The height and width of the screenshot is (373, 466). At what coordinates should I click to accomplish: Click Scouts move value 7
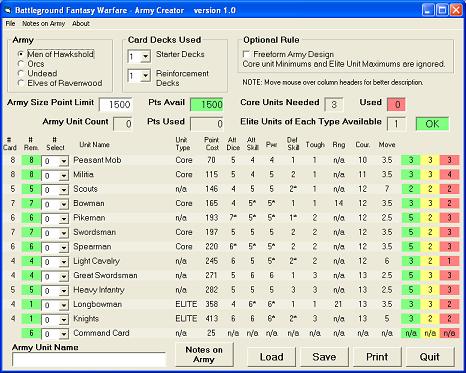pos(387,189)
